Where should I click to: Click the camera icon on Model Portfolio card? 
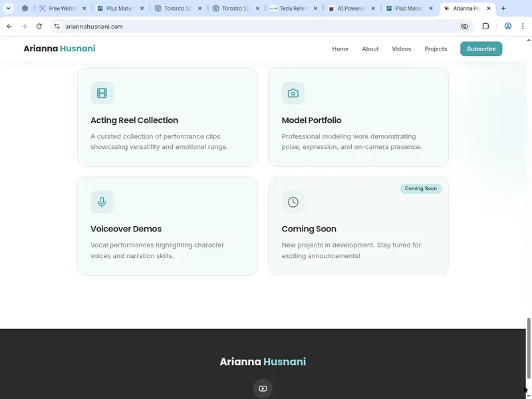pyautogui.click(x=293, y=93)
